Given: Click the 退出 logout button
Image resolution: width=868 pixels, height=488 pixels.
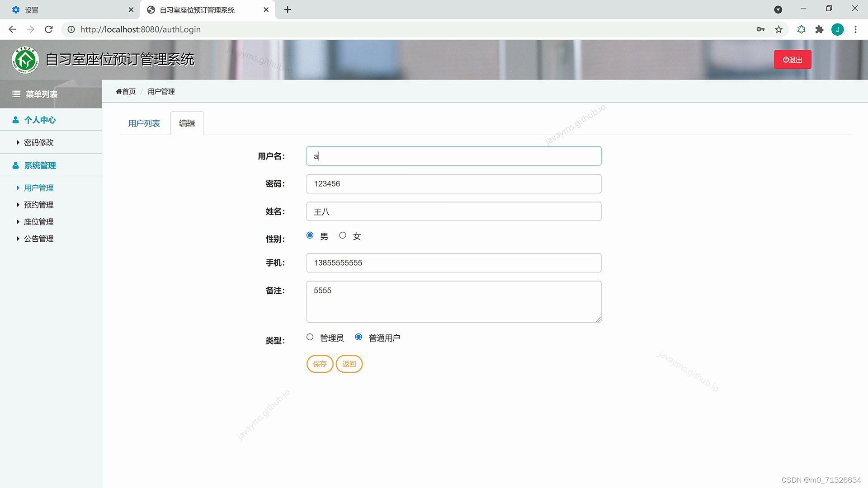Looking at the screenshot, I should 793,60.
